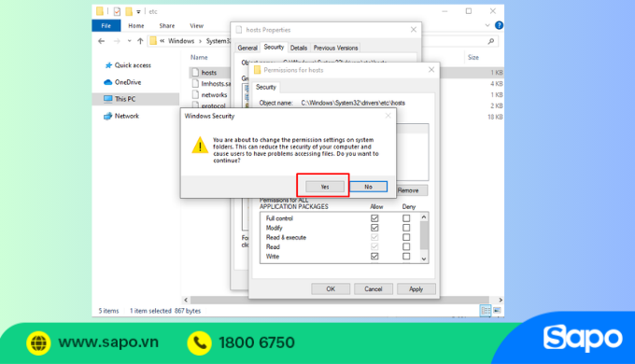
Task: Click the Back arrow in Explorer
Action: (101, 41)
